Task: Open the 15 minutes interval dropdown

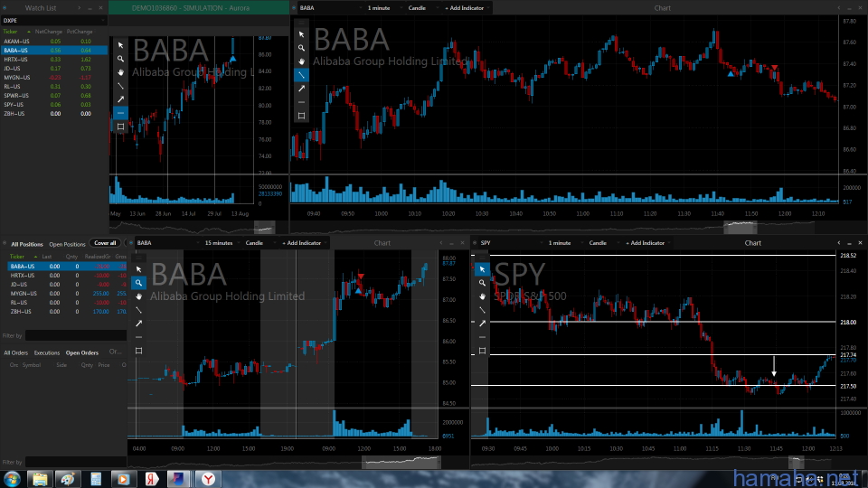Action: point(222,243)
